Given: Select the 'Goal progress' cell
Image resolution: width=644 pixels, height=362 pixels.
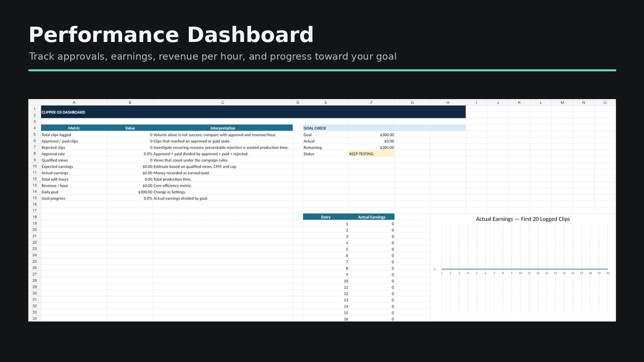Looking at the screenshot, I should point(74,198).
